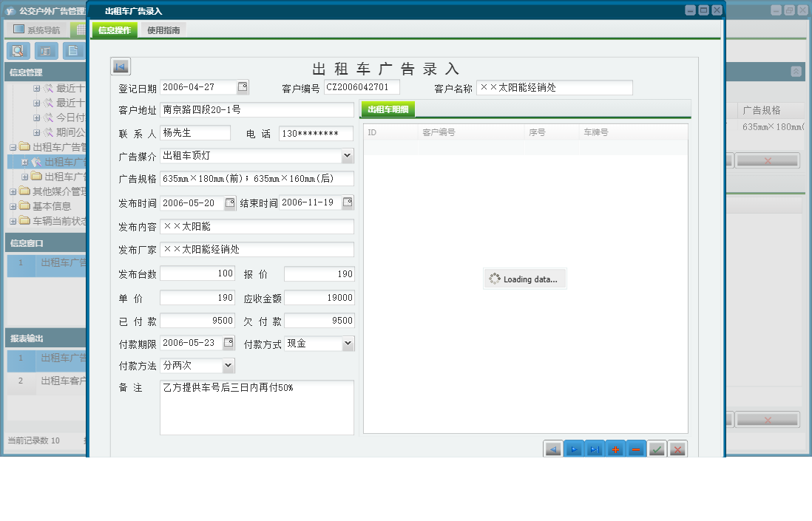Add new record with plus button
Viewport: 812px width, 521px height.
(615, 449)
